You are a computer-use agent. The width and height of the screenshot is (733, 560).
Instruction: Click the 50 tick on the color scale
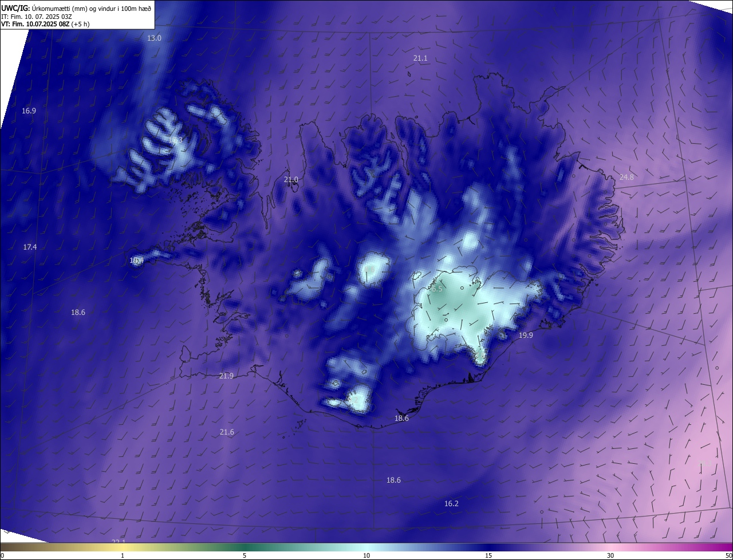click(x=728, y=555)
